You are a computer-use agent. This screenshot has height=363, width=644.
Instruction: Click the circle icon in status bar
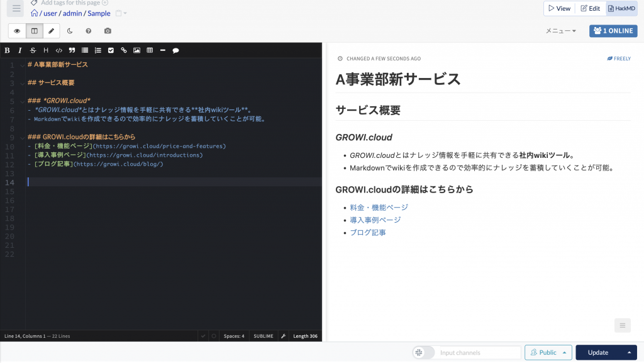point(214,336)
